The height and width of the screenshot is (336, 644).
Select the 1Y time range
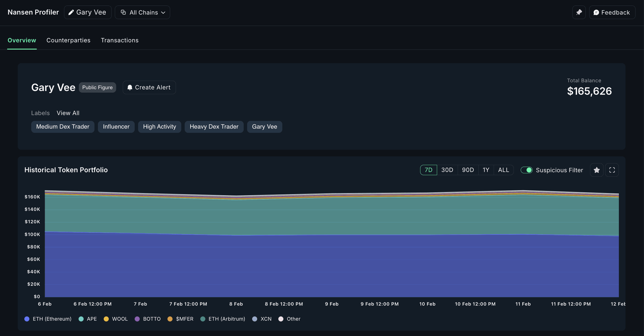pyautogui.click(x=486, y=170)
